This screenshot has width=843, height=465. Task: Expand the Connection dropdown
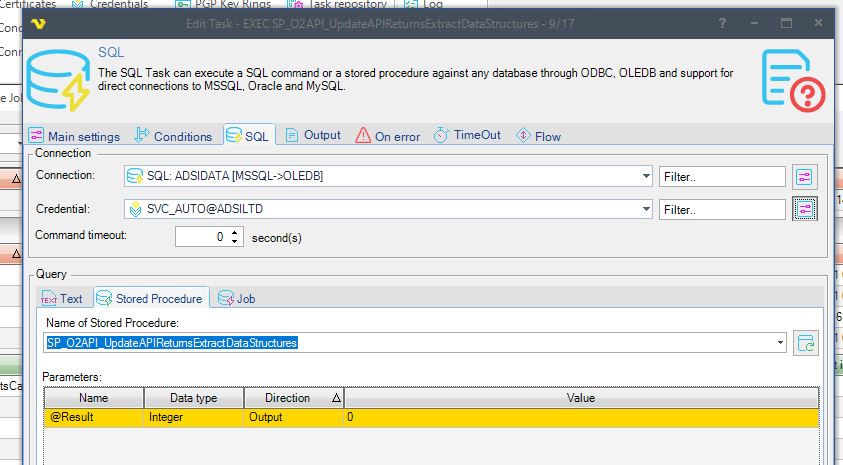point(647,177)
